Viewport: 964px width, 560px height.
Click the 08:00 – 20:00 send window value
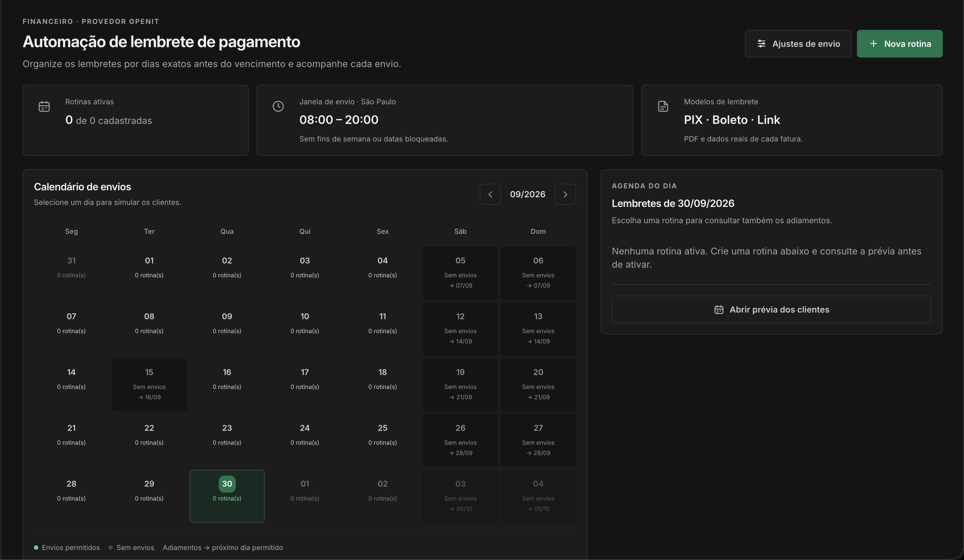click(338, 120)
